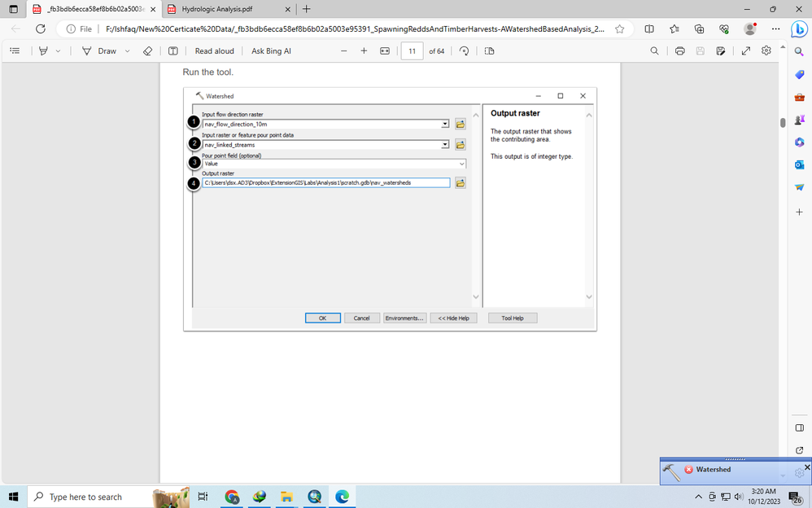The height and width of the screenshot is (508, 812).
Task: Close the Watershed notification popup
Action: pyautogui.click(x=807, y=467)
